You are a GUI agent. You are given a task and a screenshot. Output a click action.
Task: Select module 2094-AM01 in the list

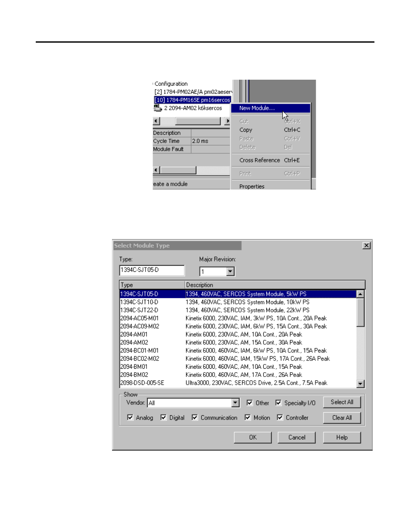[238, 335]
